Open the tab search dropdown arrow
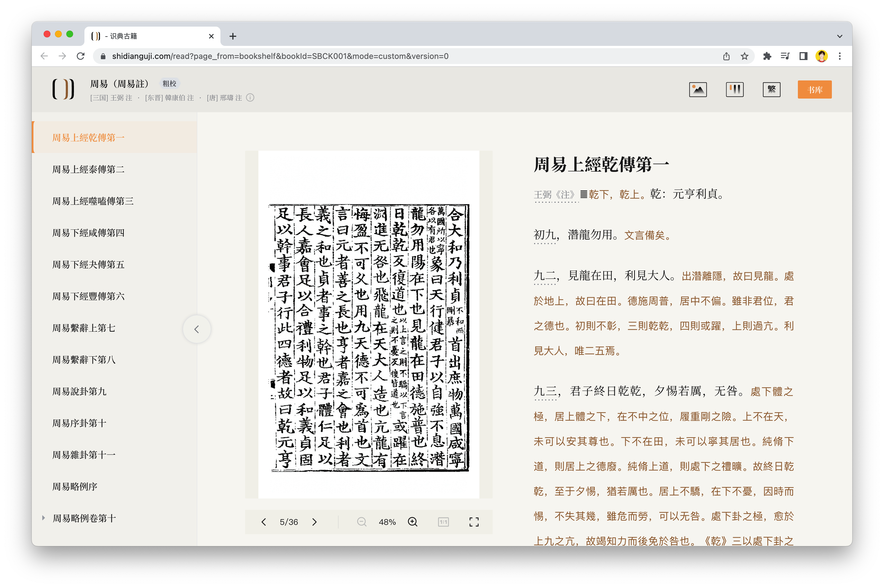This screenshot has width=884, height=588. click(x=839, y=36)
